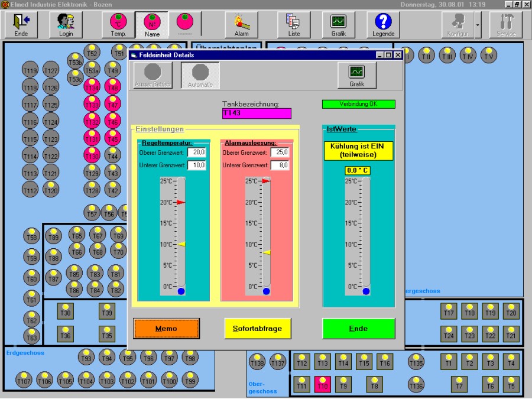The image size is (532, 399).
Task: Open the Alarm view with the match icon
Action: tap(241, 24)
